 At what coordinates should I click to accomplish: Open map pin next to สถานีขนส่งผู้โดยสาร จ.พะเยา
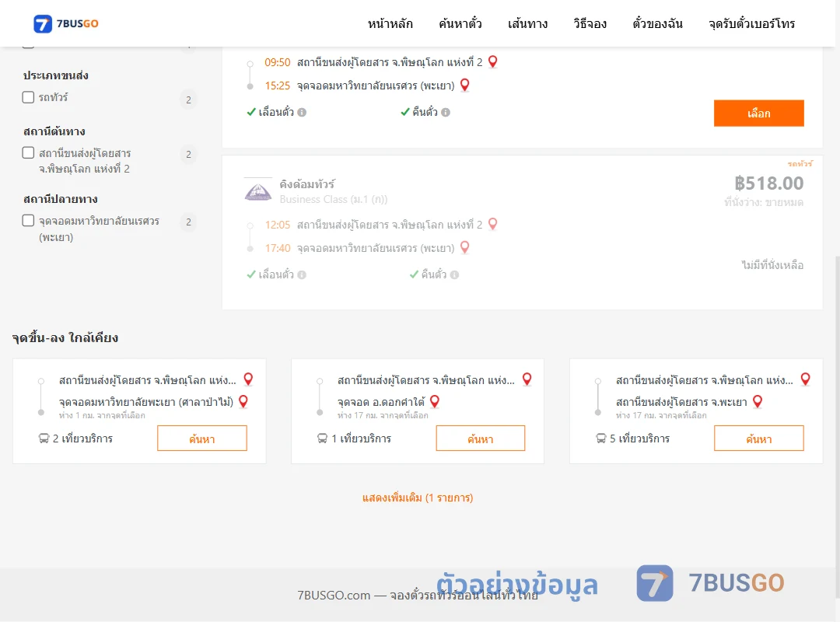(x=758, y=401)
